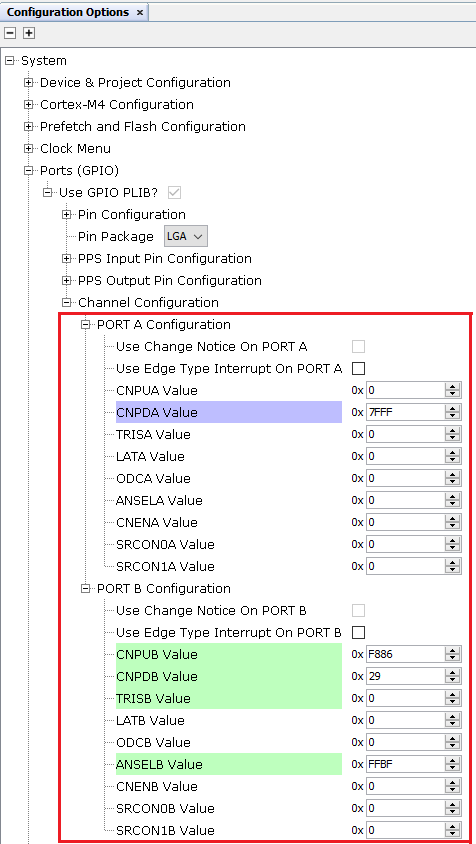This screenshot has width=476, height=844.
Task: Click the spinner arrows for TRISB Value
Action: point(453,699)
